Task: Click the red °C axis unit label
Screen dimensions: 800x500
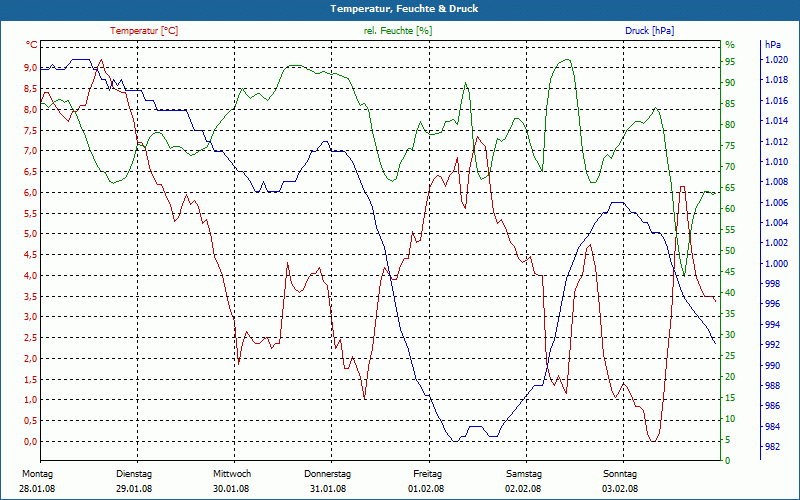Action: click(32, 45)
